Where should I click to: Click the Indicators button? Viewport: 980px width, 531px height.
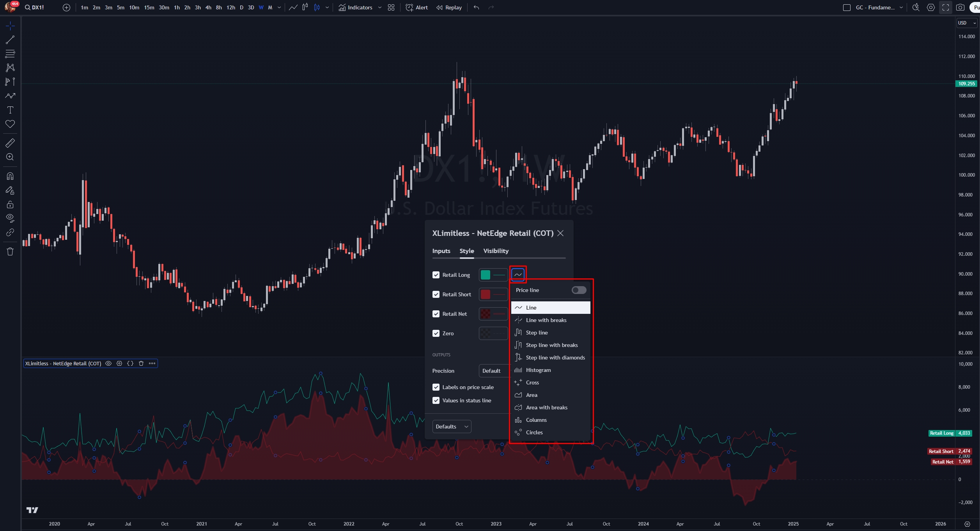point(355,7)
